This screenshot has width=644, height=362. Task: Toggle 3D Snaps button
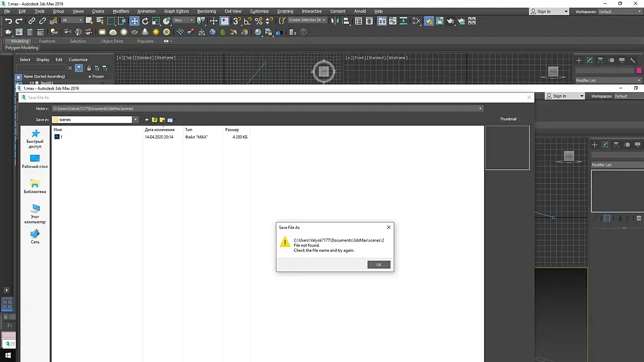(237, 21)
